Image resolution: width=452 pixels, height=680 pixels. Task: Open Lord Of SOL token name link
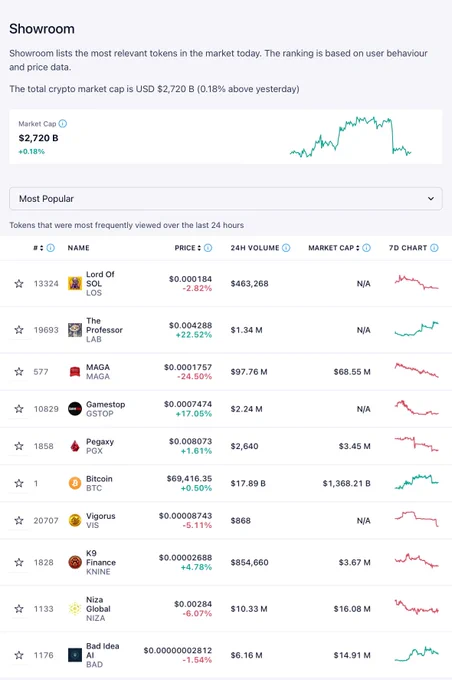tap(100, 279)
